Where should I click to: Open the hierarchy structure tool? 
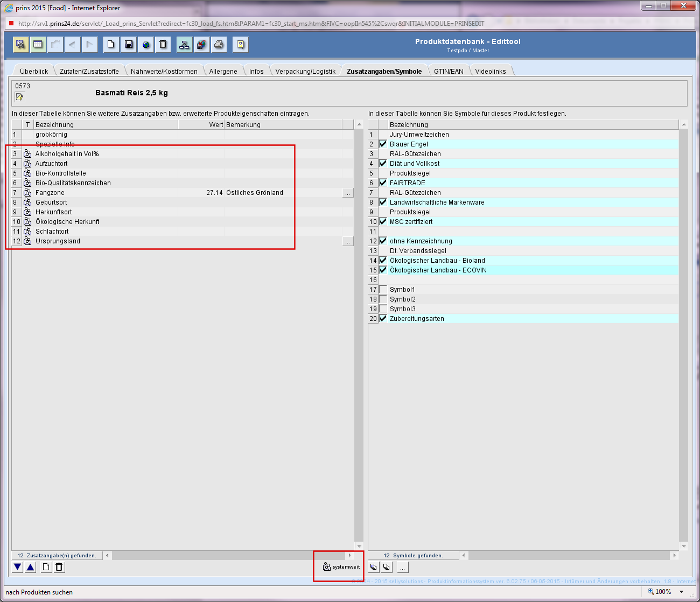click(184, 44)
